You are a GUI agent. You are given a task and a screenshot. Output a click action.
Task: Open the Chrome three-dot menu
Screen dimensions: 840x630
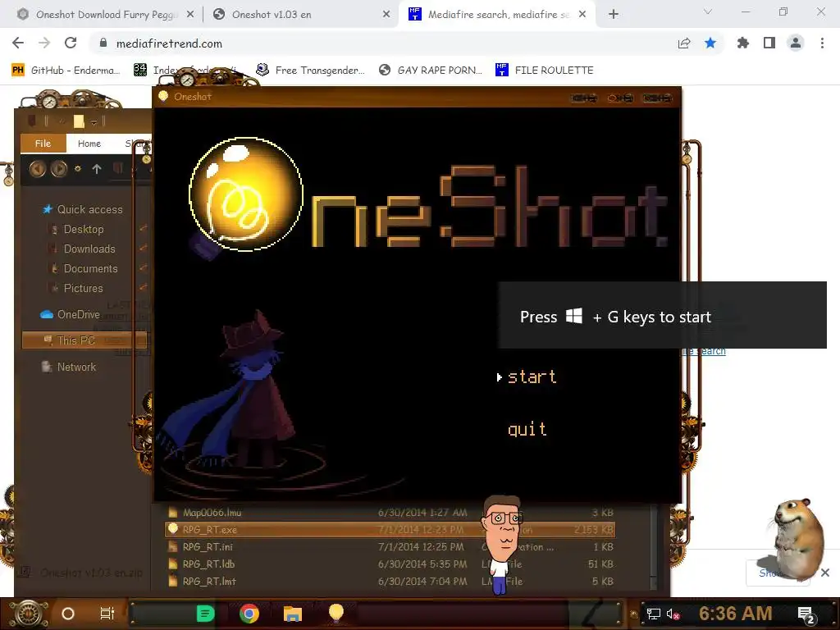click(822, 43)
